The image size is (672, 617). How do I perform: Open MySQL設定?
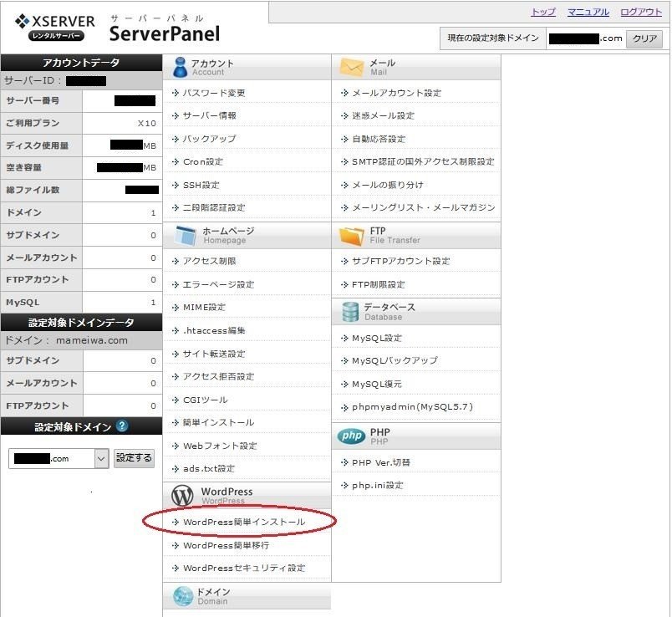click(377, 338)
